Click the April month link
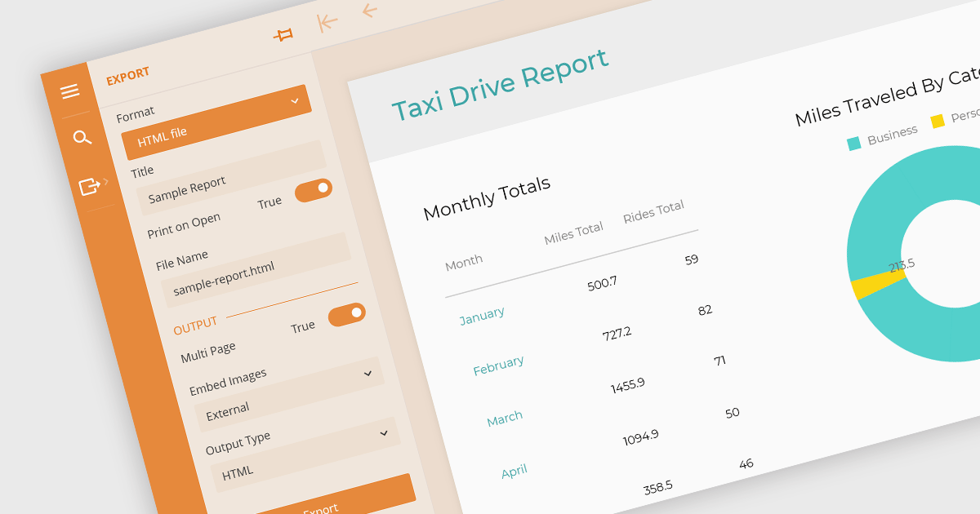 point(514,472)
